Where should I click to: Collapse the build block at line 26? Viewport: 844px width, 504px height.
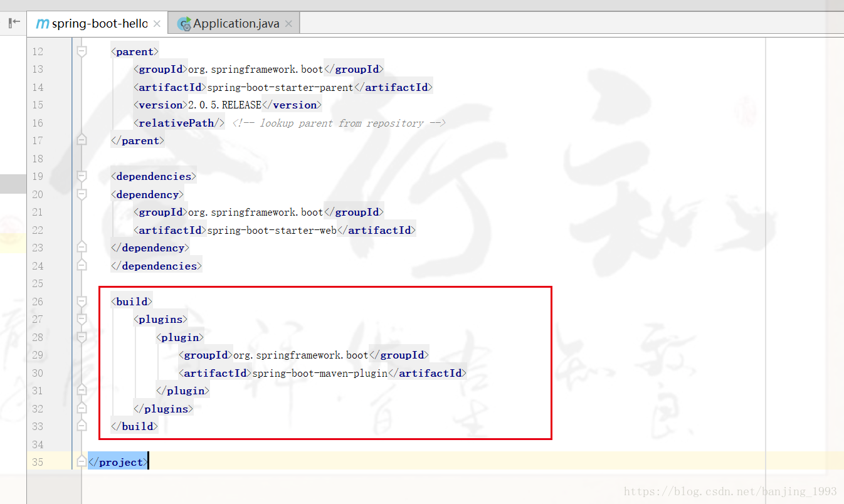[x=82, y=302]
